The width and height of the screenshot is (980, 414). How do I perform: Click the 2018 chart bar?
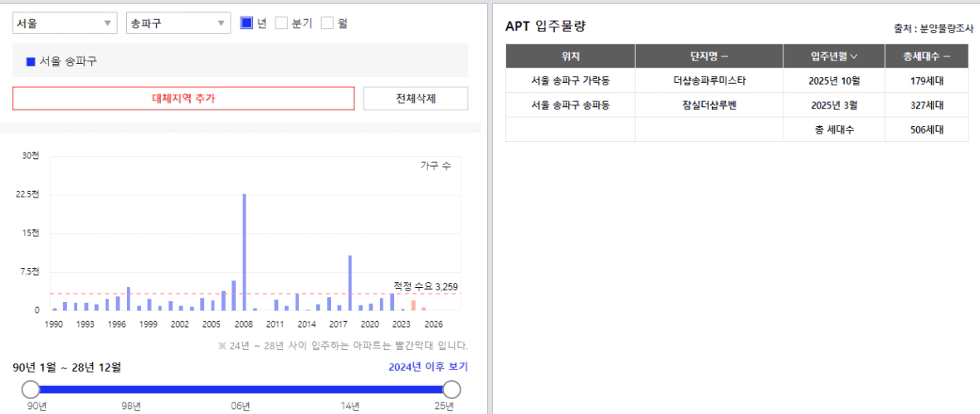tap(350, 283)
